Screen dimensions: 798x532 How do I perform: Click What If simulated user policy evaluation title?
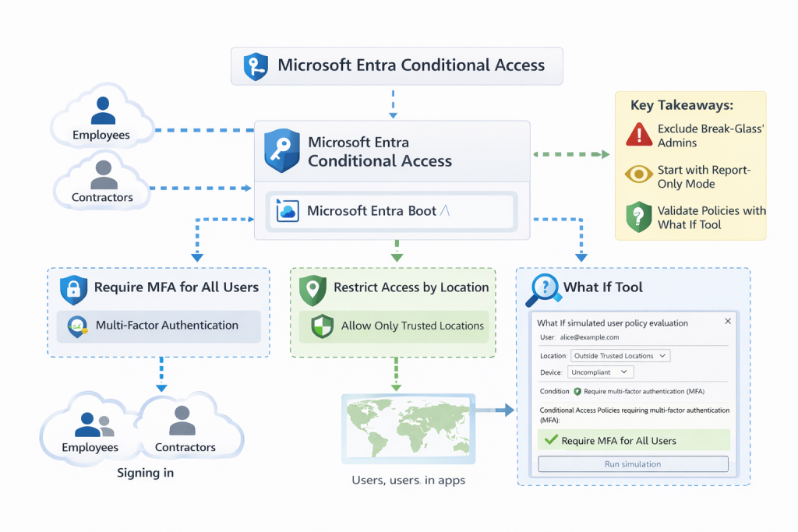(613, 323)
